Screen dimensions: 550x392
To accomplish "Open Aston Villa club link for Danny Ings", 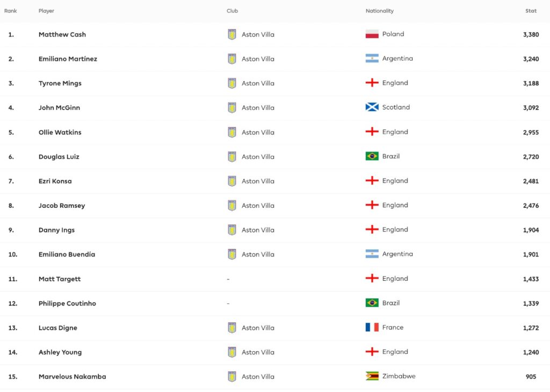I will (x=258, y=230).
